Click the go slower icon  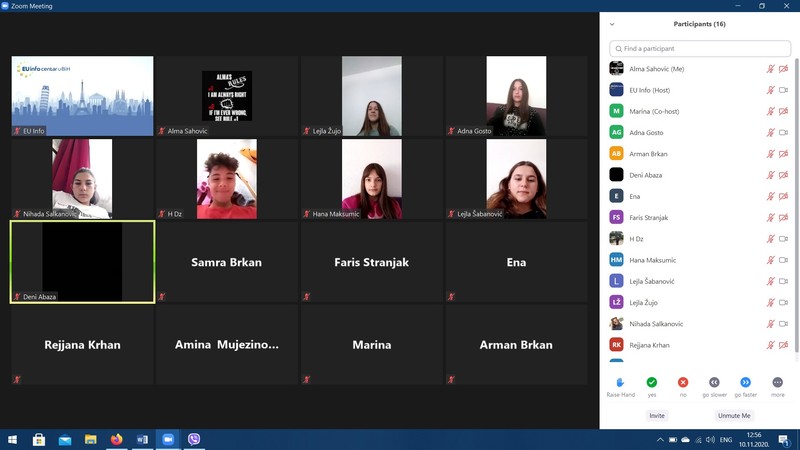pos(714,382)
